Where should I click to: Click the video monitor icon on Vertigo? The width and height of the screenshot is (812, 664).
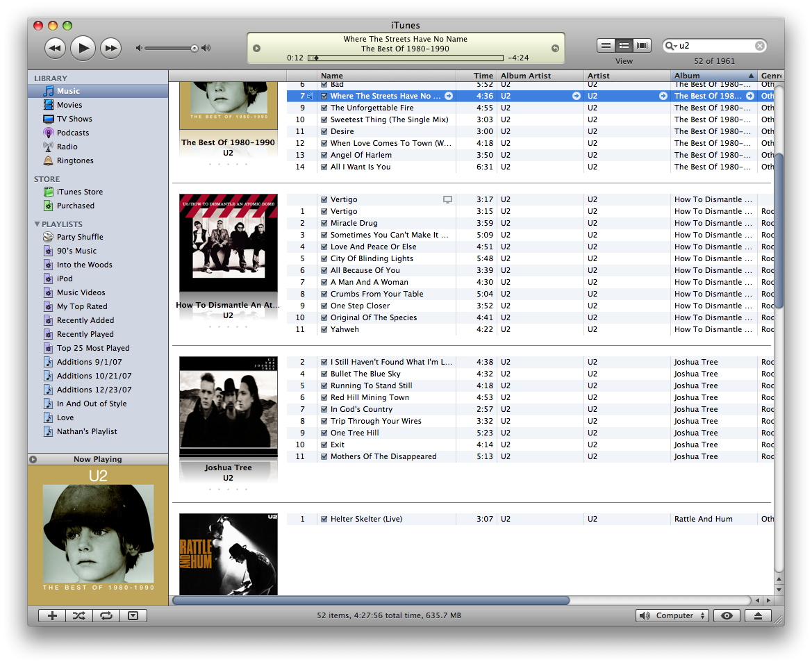tap(447, 199)
